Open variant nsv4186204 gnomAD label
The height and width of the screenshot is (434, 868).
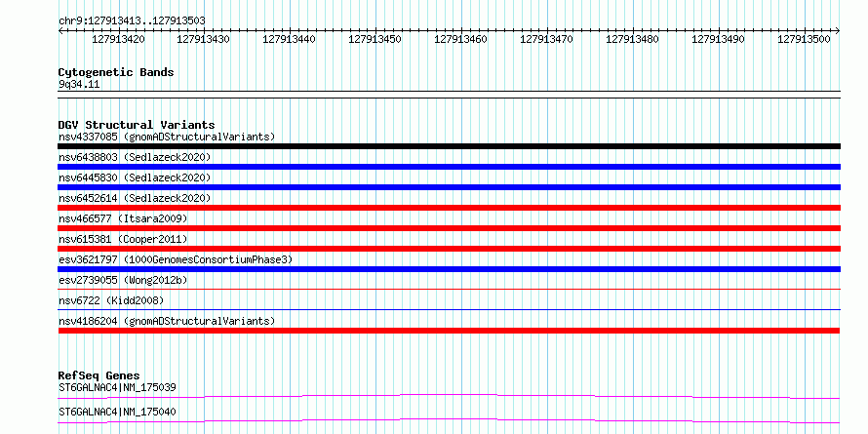pos(167,321)
